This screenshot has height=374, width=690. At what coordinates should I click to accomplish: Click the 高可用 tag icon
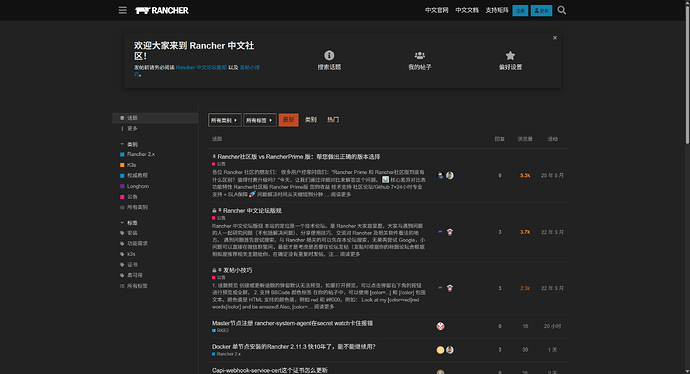122,275
